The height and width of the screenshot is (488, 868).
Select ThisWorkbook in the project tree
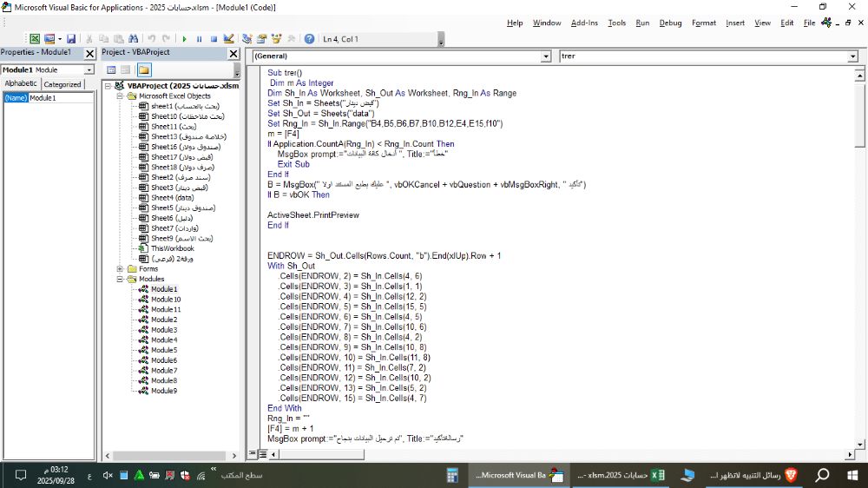[172, 248]
